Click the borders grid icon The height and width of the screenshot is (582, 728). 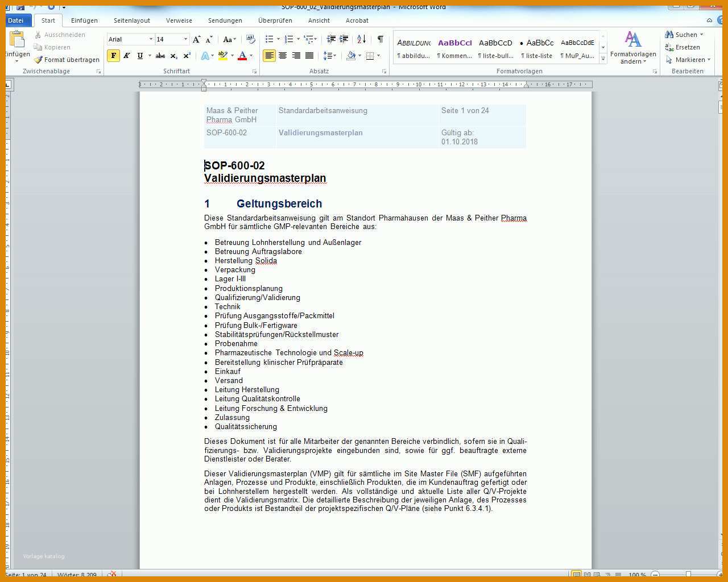[370, 56]
